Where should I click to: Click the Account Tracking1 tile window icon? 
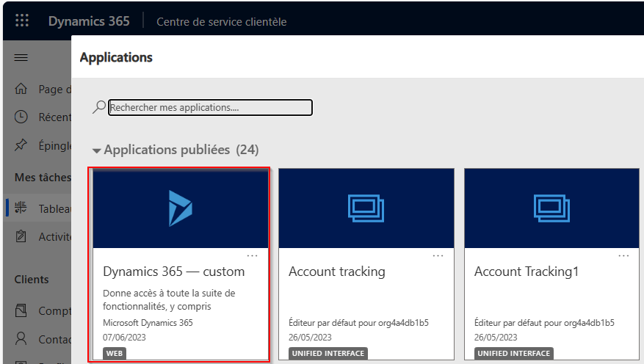pyautogui.click(x=551, y=208)
